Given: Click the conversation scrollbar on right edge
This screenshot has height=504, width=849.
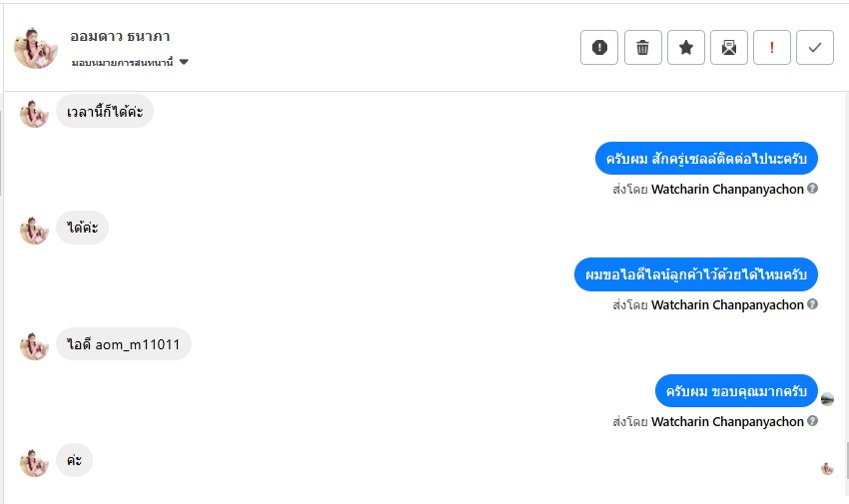Looking at the screenshot, I should click(x=845, y=459).
